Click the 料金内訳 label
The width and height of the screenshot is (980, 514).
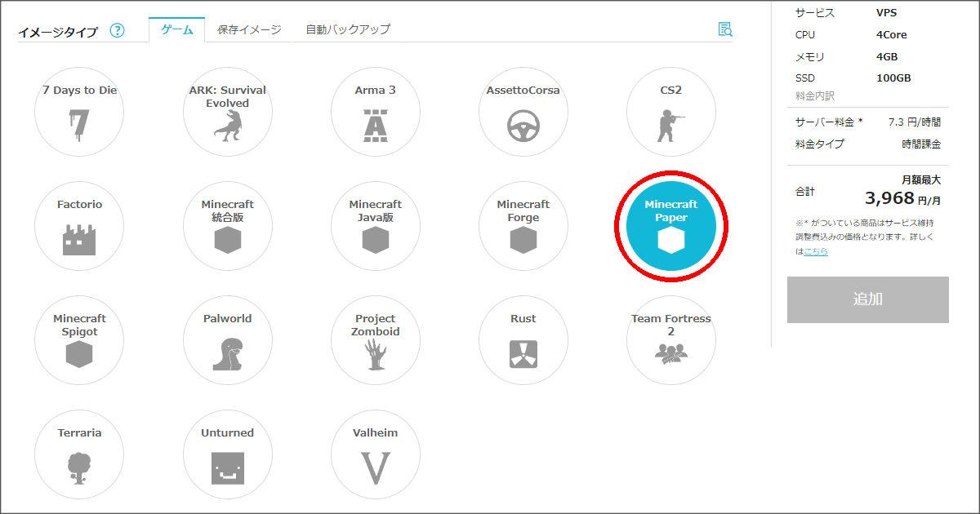tap(815, 96)
